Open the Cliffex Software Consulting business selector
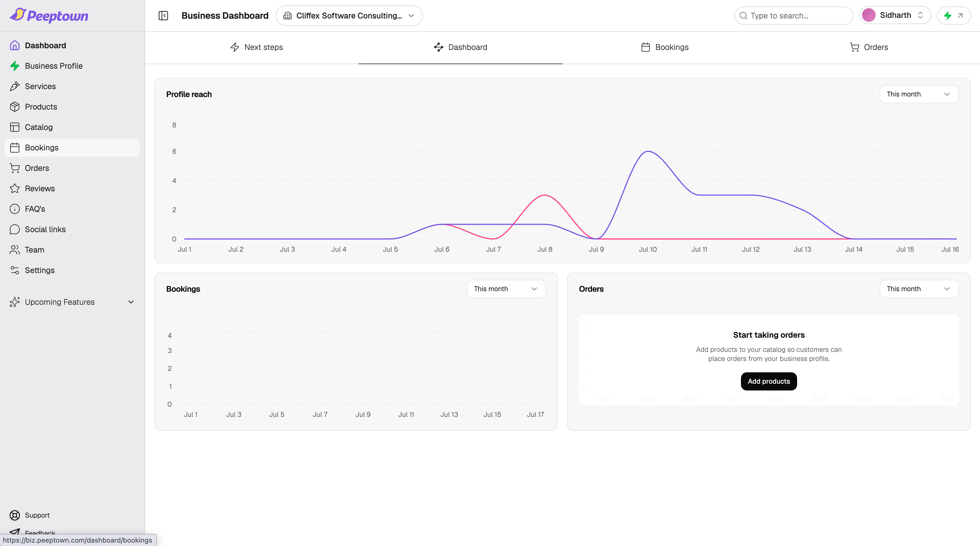The height and width of the screenshot is (546, 980). pos(349,16)
